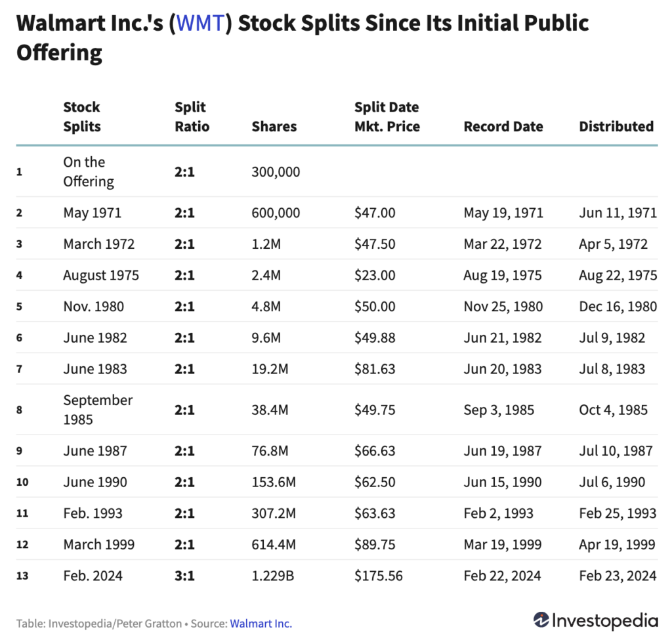
Task: Open the Walmart Inc. source link
Action: pos(261,624)
